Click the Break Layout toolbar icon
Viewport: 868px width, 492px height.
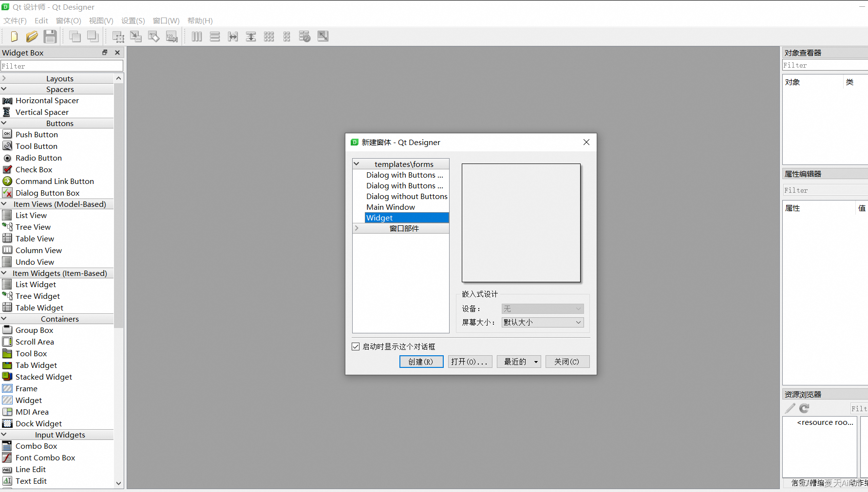tap(305, 36)
